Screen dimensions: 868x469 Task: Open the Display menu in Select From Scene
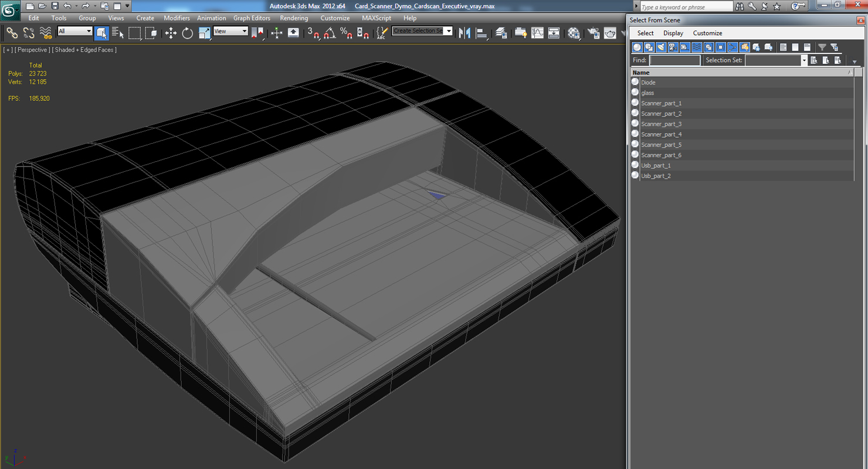pyautogui.click(x=673, y=33)
